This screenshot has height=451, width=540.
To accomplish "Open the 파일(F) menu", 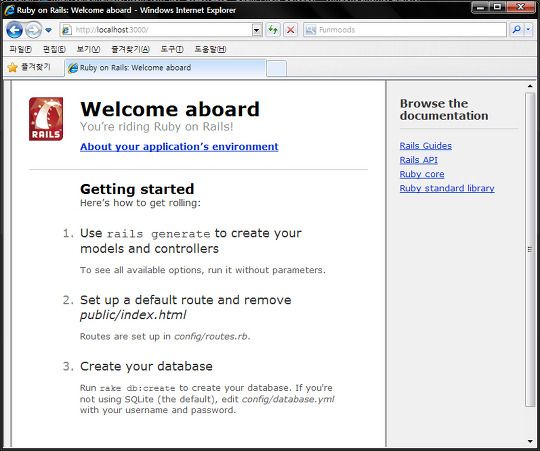I will pyautogui.click(x=21, y=49).
